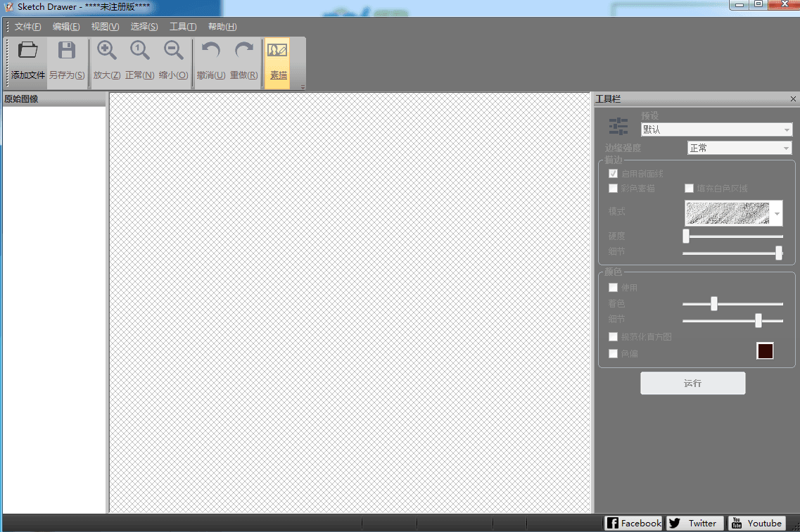The width and height of the screenshot is (800, 532).
Task: Open the 工具(T) menu
Action: pyautogui.click(x=183, y=27)
